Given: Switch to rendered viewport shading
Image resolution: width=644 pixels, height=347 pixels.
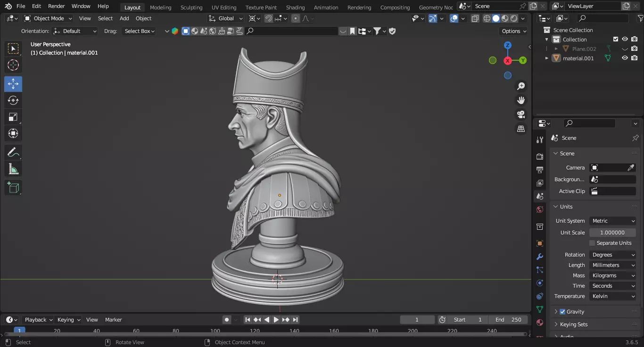Looking at the screenshot, I should (514, 18).
